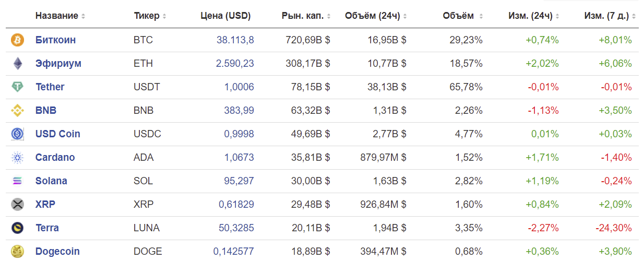644x272 pixels.
Task: Open the Биткоин name link
Action: pos(55,40)
